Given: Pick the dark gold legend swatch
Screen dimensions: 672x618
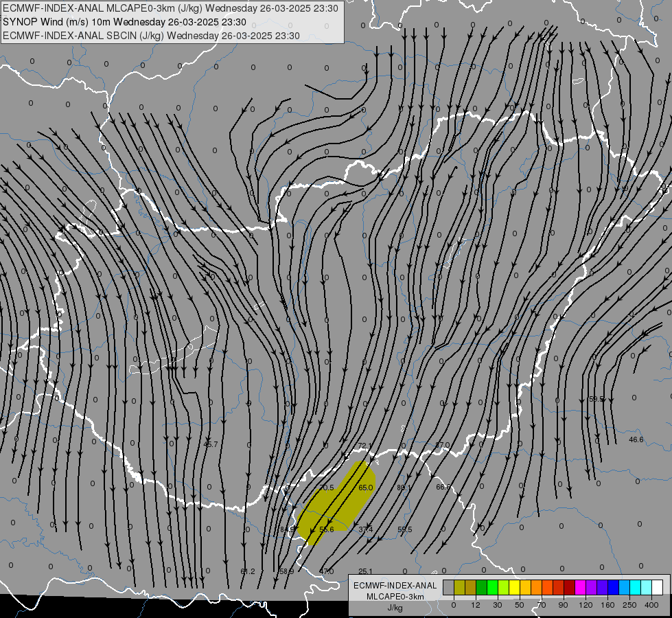Looking at the screenshot, I should point(471,587).
